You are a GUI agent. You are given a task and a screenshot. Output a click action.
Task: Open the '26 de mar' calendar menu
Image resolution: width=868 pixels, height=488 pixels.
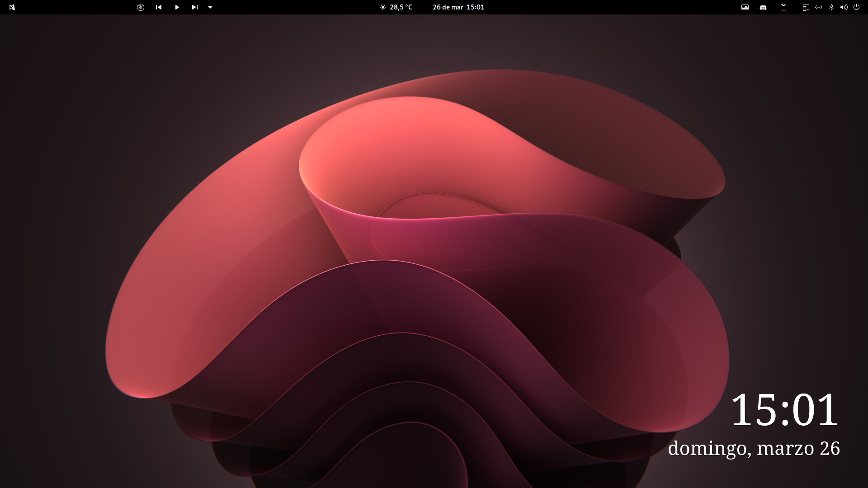(x=448, y=7)
